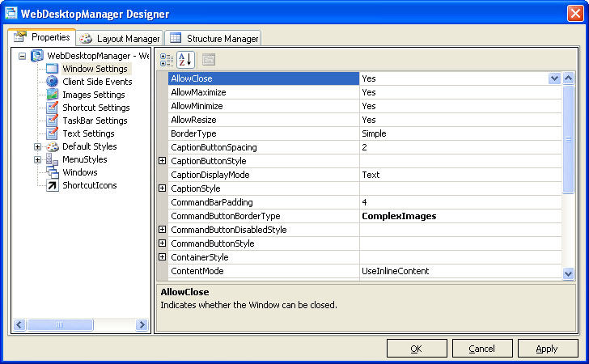This screenshot has width=589, height=364.
Task: Click the OK button
Action: click(417, 349)
